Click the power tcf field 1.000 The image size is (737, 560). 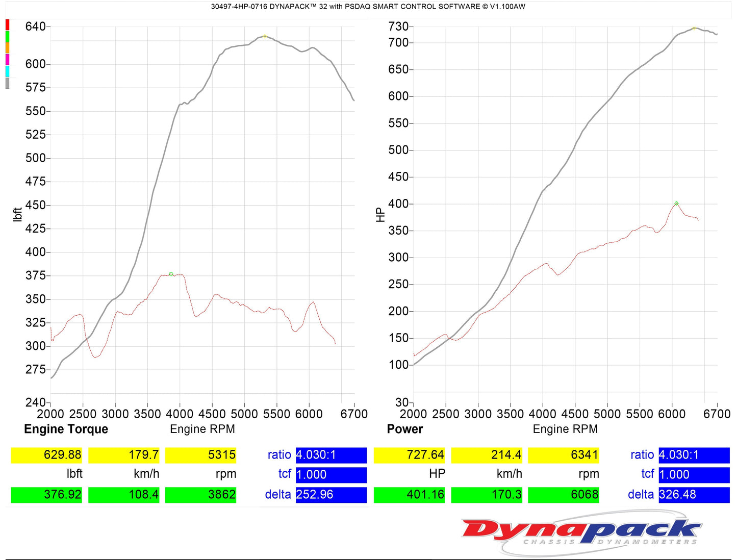tap(694, 475)
